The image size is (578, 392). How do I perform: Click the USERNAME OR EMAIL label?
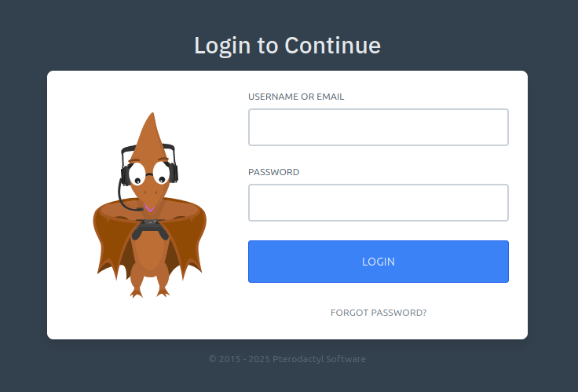[x=296, y=97]
